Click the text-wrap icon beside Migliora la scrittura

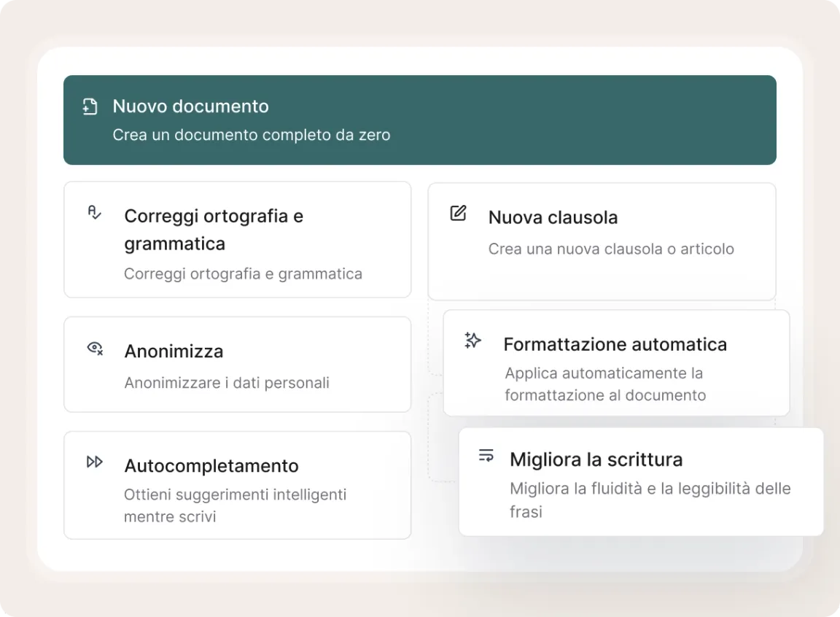[486, 456]
